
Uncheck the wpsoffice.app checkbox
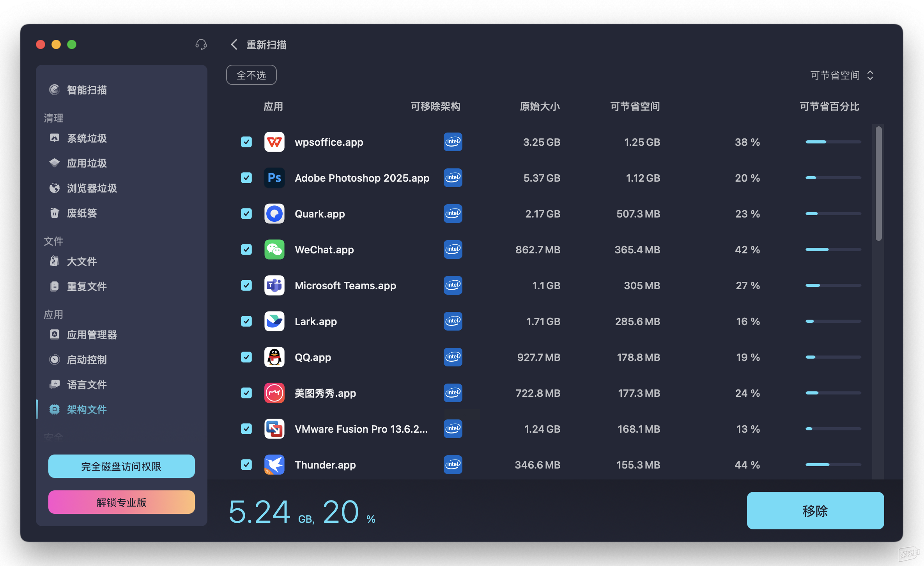click(x=246, y=142)
